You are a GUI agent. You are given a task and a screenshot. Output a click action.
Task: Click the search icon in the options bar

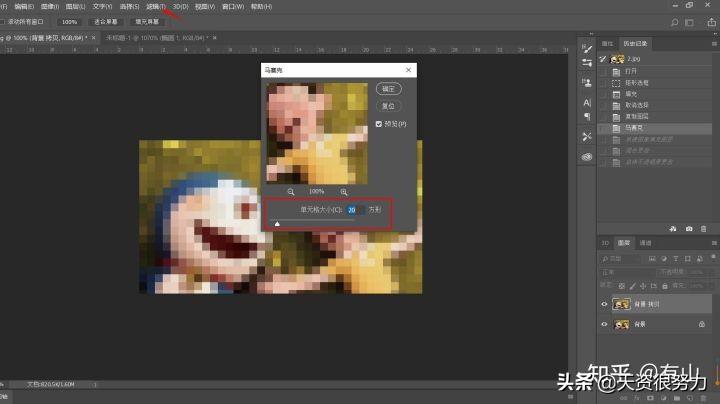point(674,22)
